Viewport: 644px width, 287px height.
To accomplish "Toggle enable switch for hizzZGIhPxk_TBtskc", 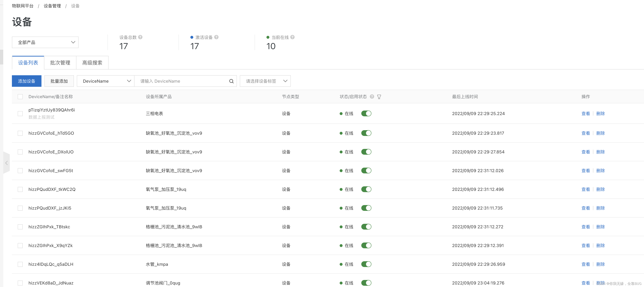I will tap(366, 227).
